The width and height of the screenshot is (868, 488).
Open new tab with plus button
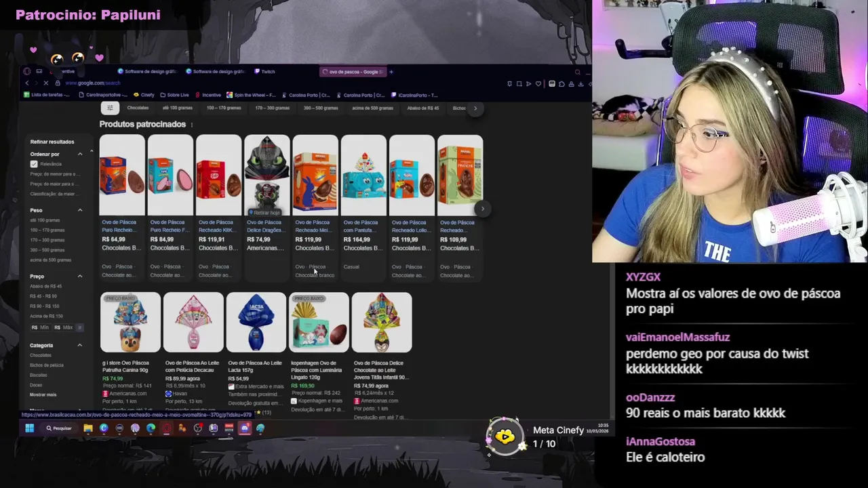(x=391, y=72)
